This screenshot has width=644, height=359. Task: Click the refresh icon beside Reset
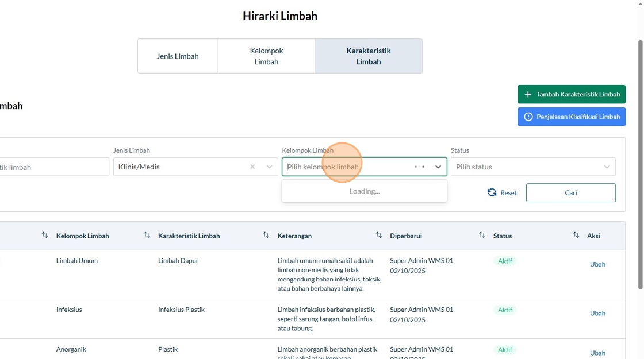492,192
